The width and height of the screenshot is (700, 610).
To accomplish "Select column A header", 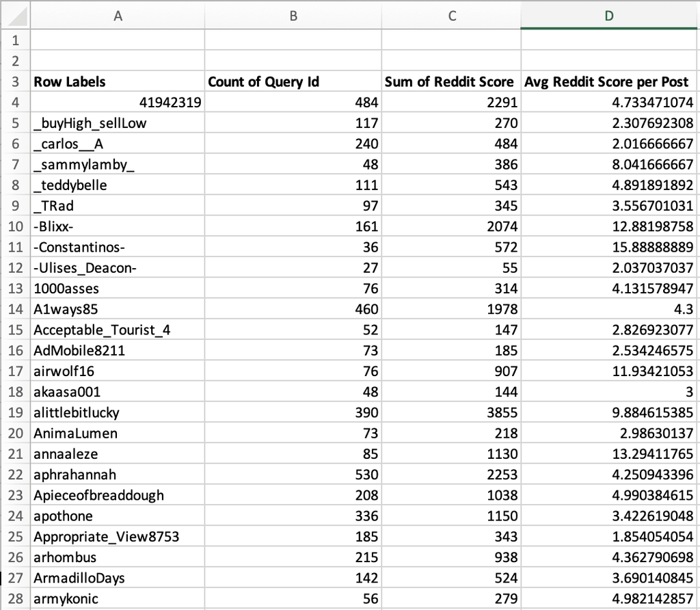I will click(x=118, y=15).
